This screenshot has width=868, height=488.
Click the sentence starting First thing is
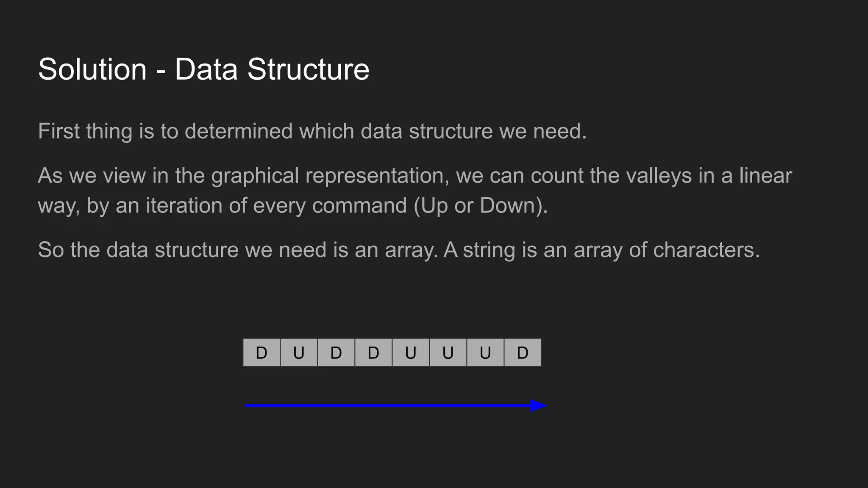pyautogui.click(x=312, y=131)
